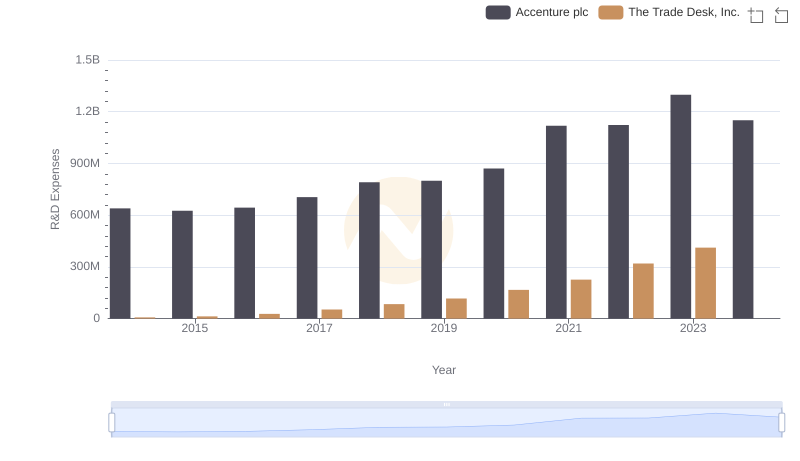Click The Trade Desk bar for 2018
The height and width of the screenshot is (461, 800).
[x=394, y=312]
